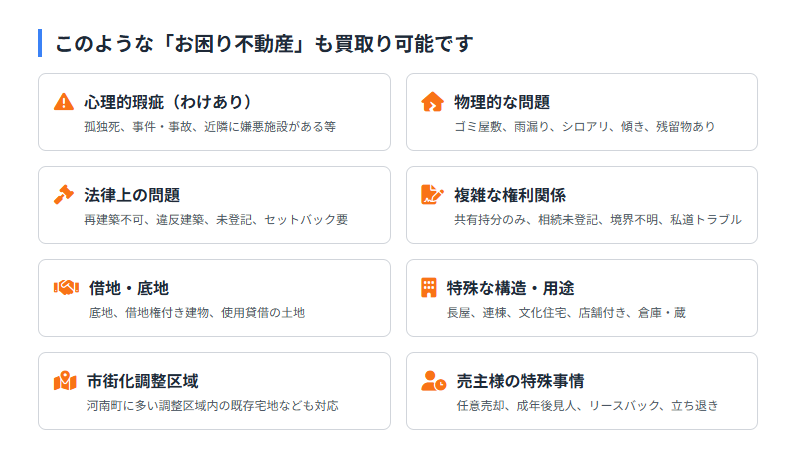795x459 pixels.
Task: Click the 借地・底地 card title
Action: [x=129, y=288]
